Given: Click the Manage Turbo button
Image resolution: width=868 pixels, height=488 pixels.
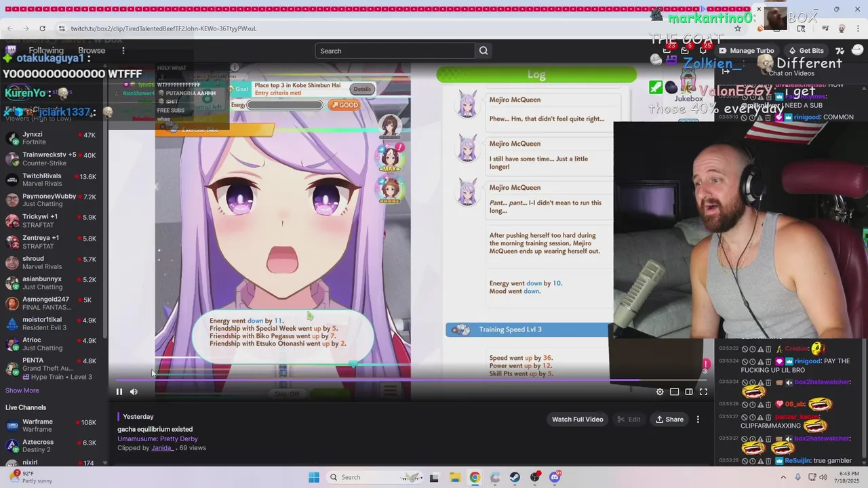Looking at the screenshot, I should (x=747, y=51).
